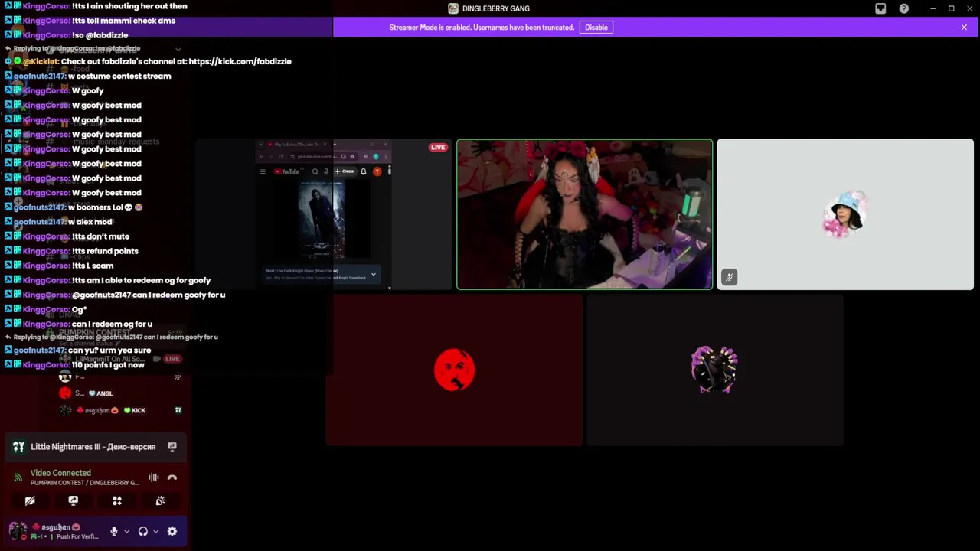Click 'w costume contest stream' chat message
This screenshot has width=980, height=551.
click(x=119, y=76)
